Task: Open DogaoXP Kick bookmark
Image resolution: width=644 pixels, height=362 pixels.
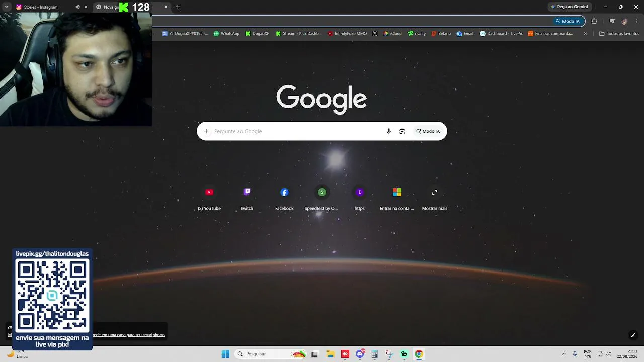Action: click(257, 34)
